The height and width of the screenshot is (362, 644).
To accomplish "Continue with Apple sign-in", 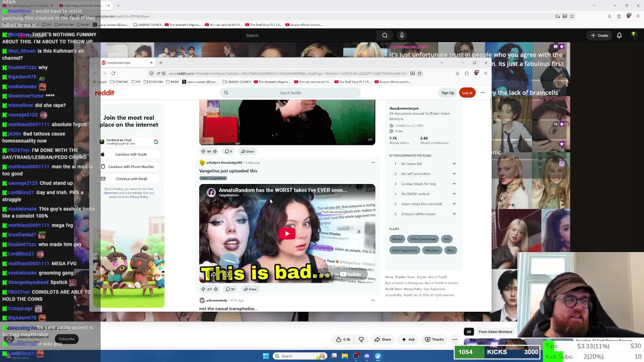I will (129, 154).
